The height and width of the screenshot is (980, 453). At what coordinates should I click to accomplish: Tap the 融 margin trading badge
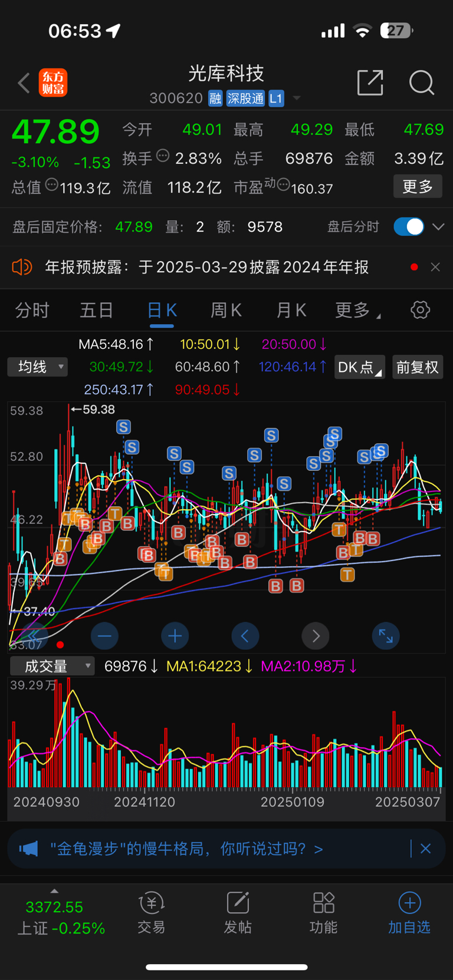pos(215,98)
